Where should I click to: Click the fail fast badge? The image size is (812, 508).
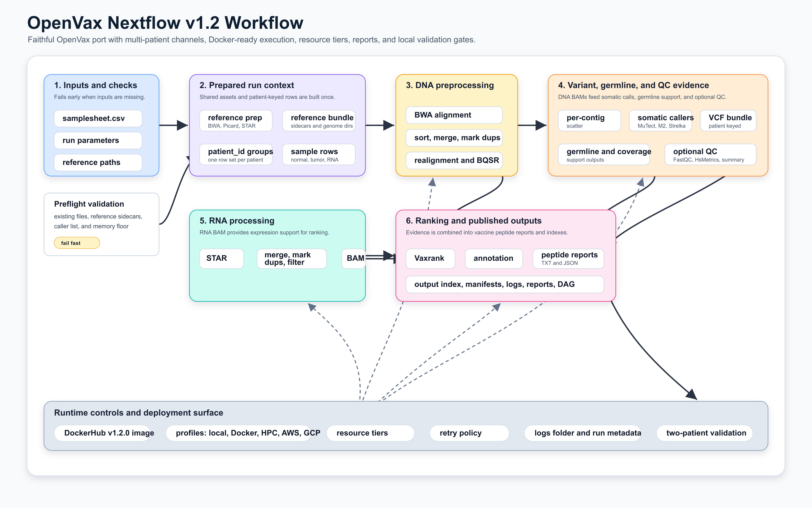[x=77, y=243]
